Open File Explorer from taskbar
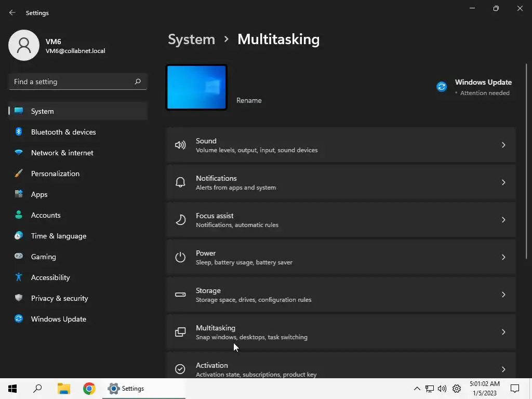Viewport: 532px width, 399px height. tap(63, 389)
